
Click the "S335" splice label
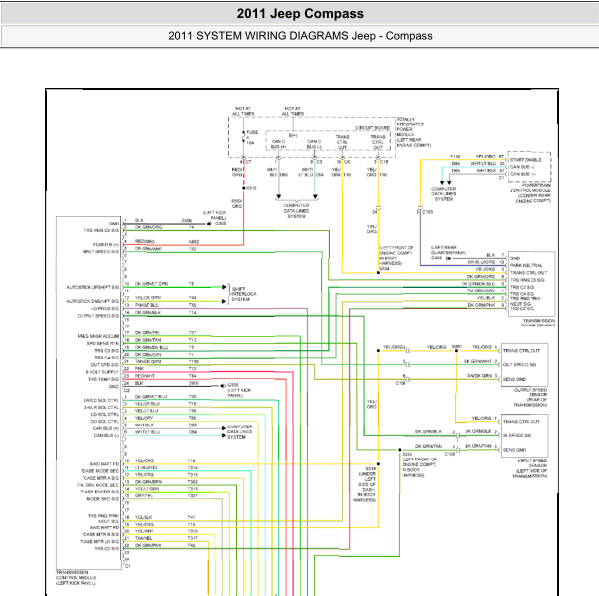pyautogui.click(x=407, y=455)
